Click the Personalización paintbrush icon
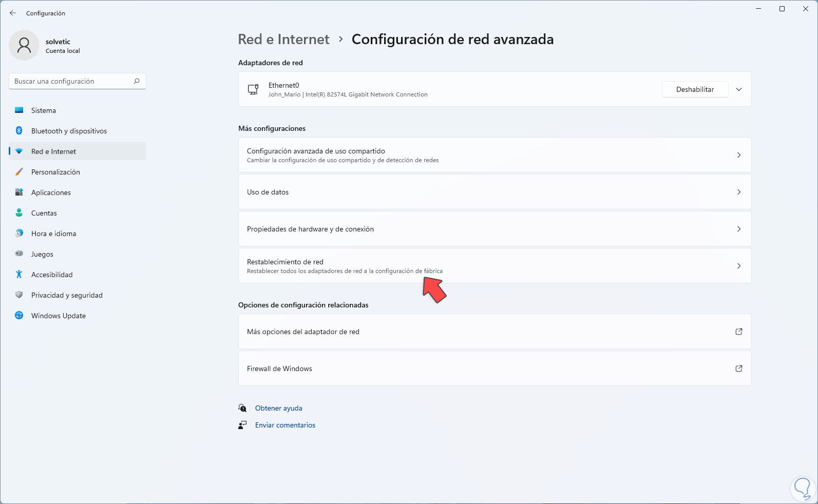818x504 pixels. [19, 172]
